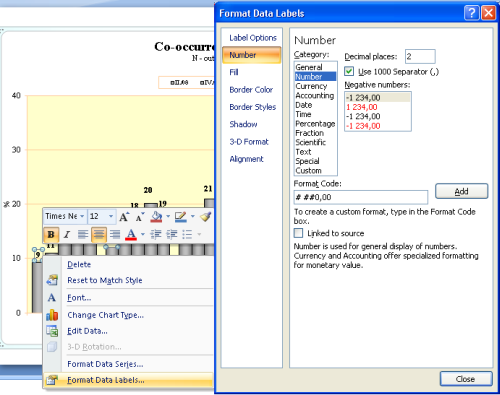The height and width of the screenshot is (395, 500).
Task: Toggle Bold in the mini toolbar
Action: point(51,235)
